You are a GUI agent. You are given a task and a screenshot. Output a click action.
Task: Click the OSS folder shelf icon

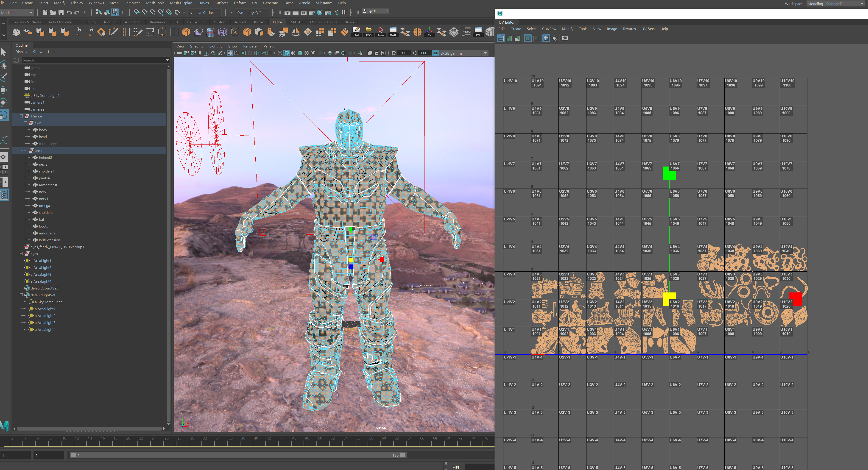click(369, 32)
